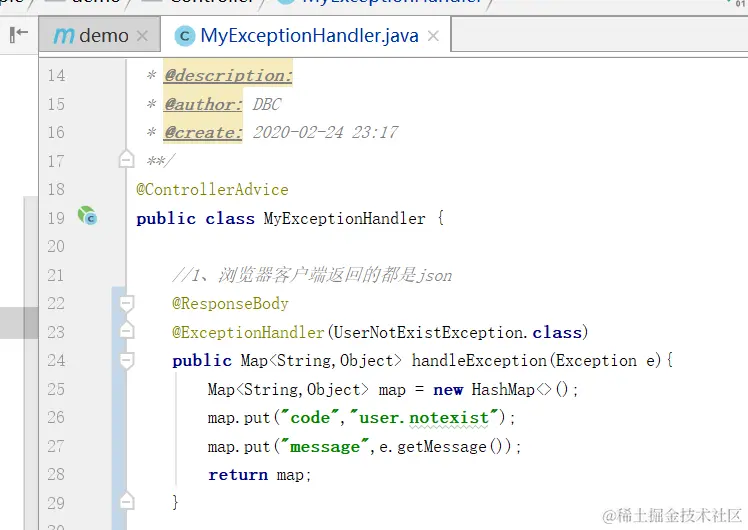Switch to the demo editor tab
This screenshot has height=530, width=748.
point(100,35)
